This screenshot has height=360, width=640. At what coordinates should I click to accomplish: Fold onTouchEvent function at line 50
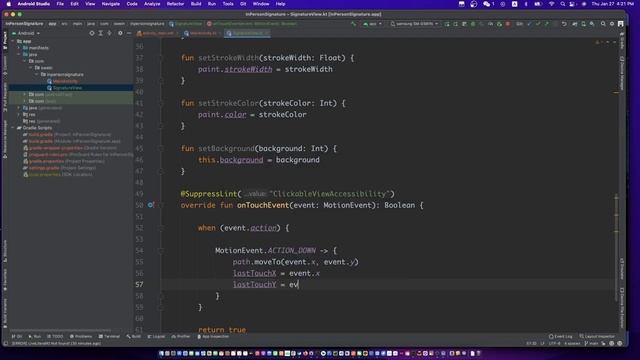[161, 205]
